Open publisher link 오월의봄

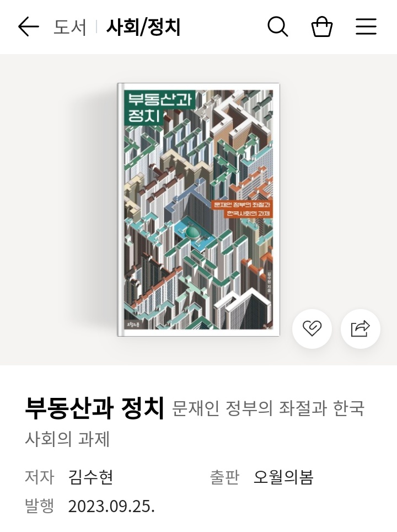[x=283, y=477]
